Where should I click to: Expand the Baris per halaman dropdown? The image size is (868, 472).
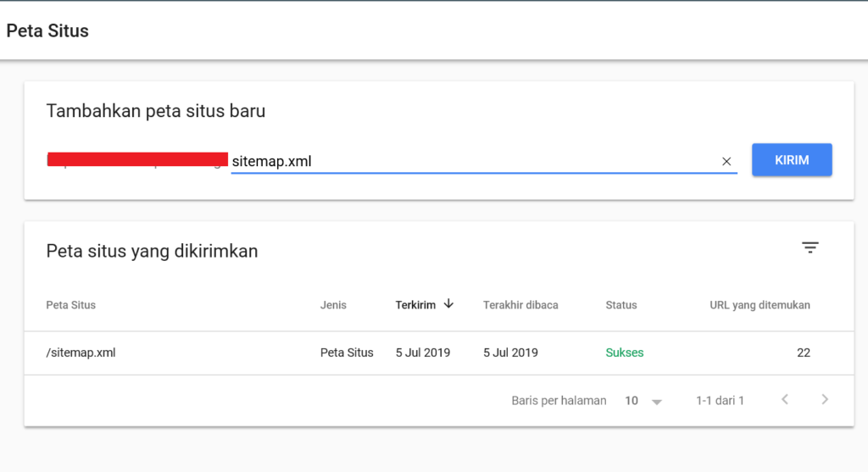[x=643, y=401]
